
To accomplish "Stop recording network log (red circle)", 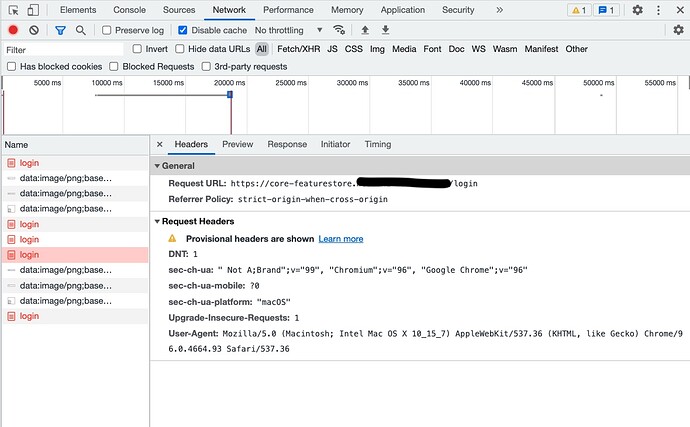I will pos(13,30).
